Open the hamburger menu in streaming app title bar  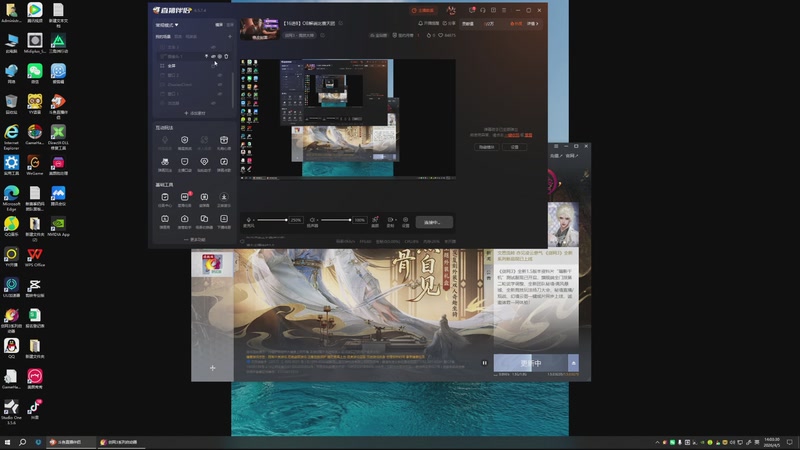click(x=504, y=10)
